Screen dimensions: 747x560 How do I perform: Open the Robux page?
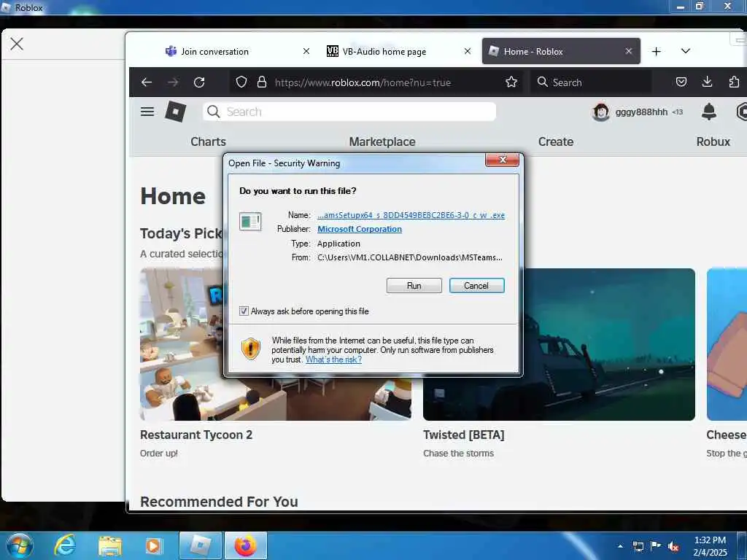713,141
